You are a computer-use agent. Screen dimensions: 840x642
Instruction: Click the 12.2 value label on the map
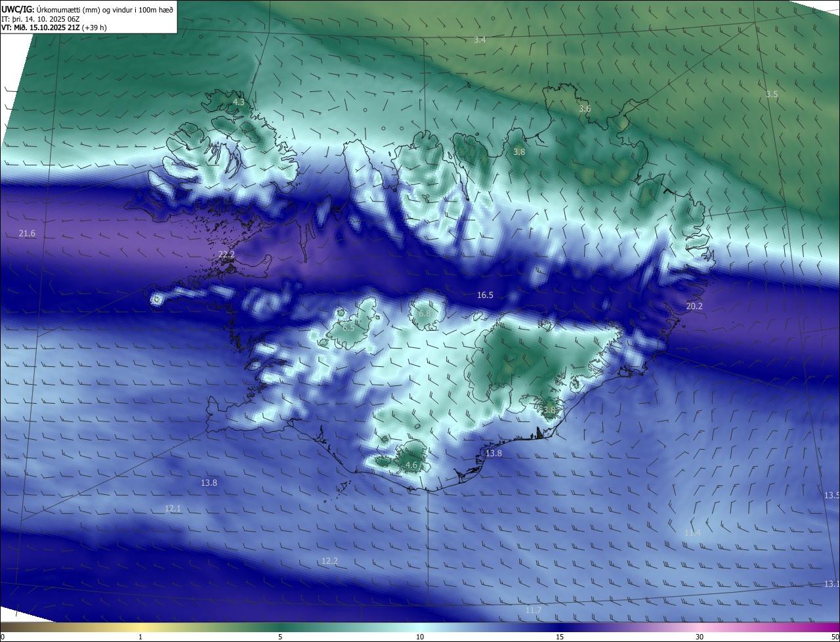(x=329, y=561)
